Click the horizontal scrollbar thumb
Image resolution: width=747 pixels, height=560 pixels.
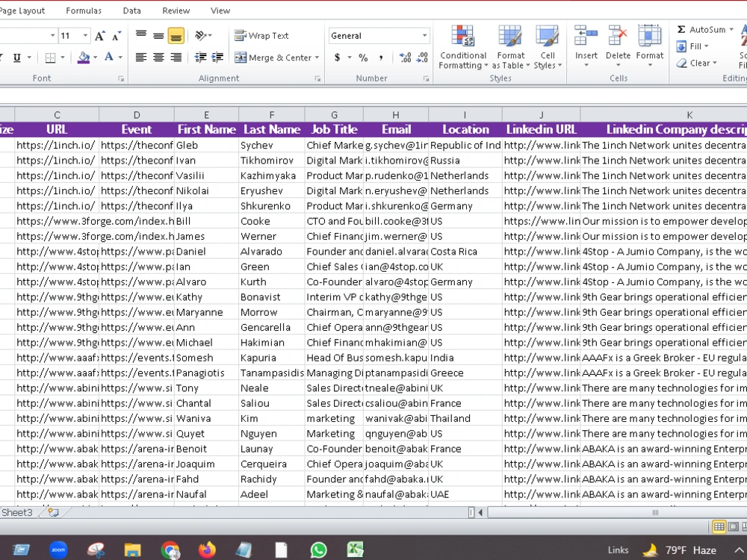click(x=656, y=513)
